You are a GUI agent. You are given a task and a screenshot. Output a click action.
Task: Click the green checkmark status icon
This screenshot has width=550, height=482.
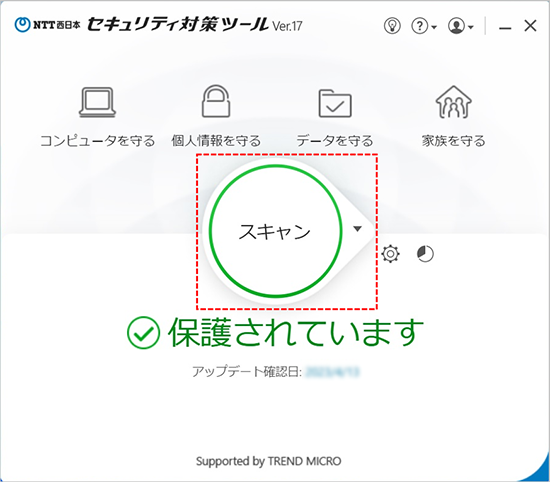143,333
